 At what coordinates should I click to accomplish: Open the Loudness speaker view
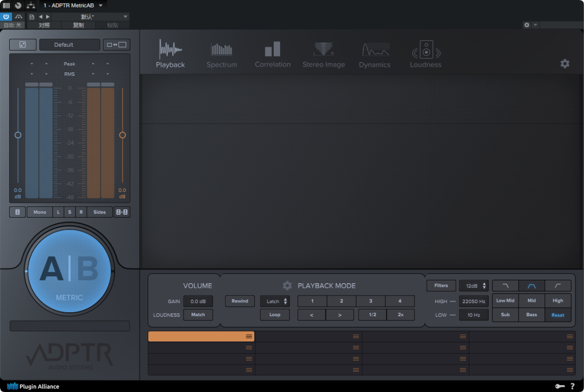[x=425, y=54]
